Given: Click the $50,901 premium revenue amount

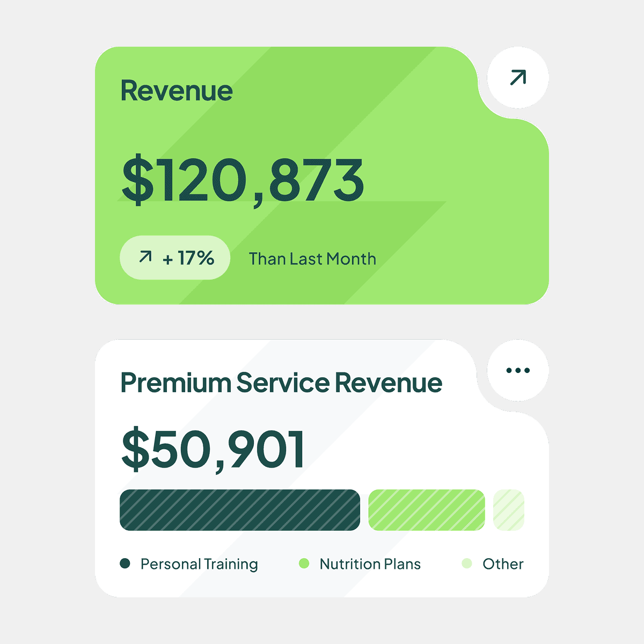Looking at the screenshot, I should pos(213,449).
